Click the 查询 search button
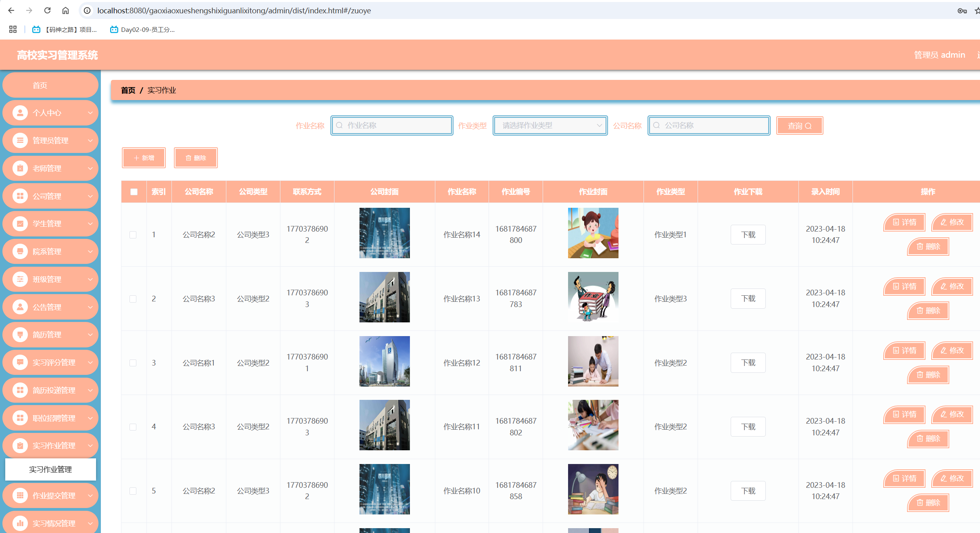980x533 pixels. [x=799, y=126]
